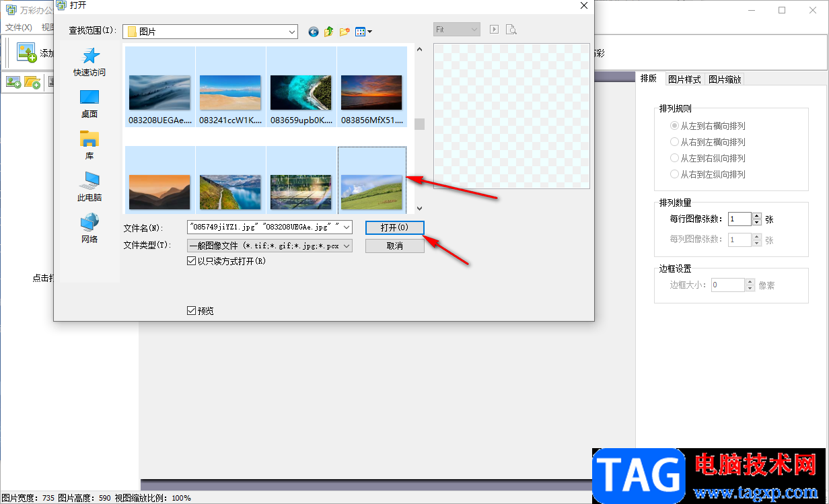Click the 取消 cancel button
This screenshot has height=504, width=829.
(395, 246)
